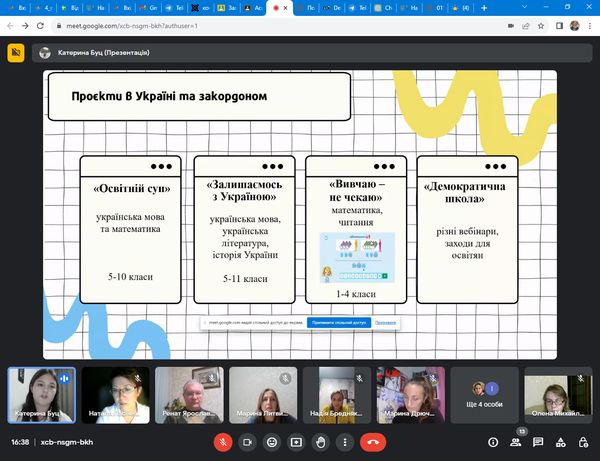Image resolution: width=600 pixels, height=461 pixels.
Task: Raise your hand in the meeting
Action: coord(321,441)
